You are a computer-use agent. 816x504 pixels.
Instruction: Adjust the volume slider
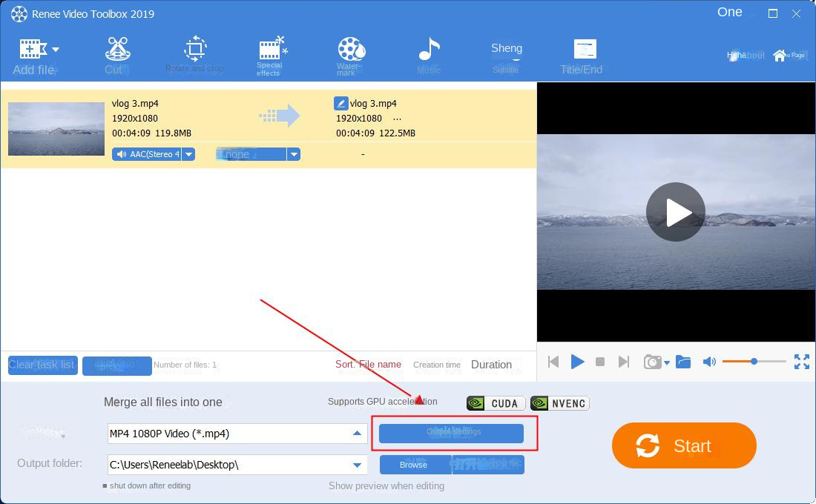click(755, 362)
